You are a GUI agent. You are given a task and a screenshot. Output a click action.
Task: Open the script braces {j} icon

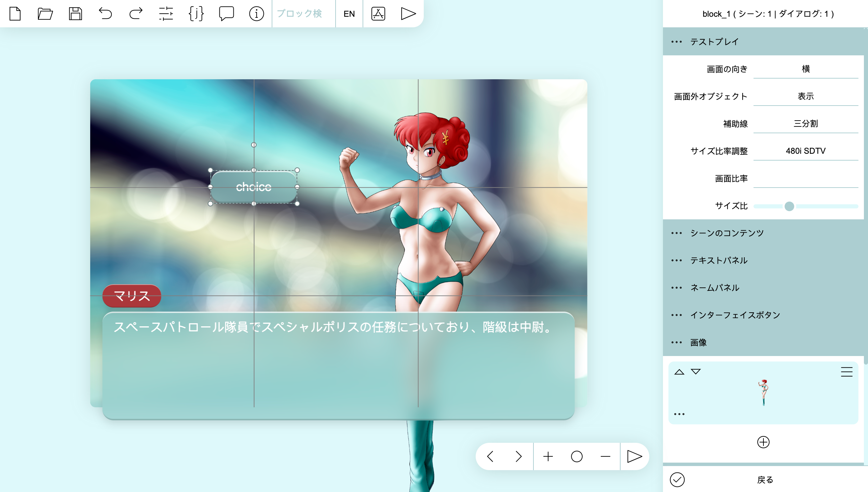click(x=196, y=14)
